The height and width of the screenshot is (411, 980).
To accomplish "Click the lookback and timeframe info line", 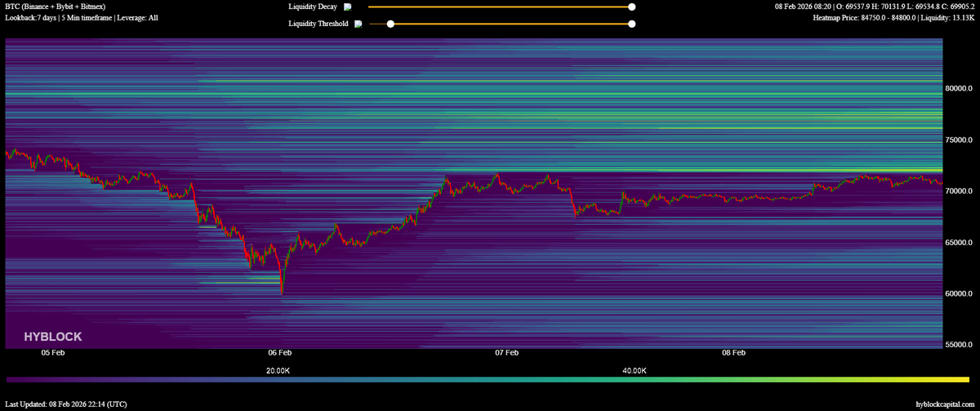I will pyautogui.click(x=82, y=17).
